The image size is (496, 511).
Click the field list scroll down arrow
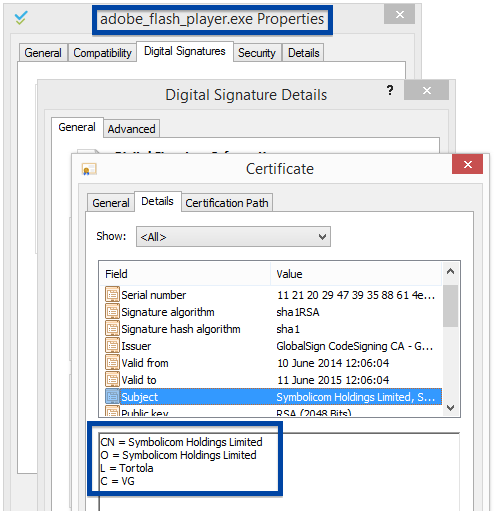click(x=450, y=407)
